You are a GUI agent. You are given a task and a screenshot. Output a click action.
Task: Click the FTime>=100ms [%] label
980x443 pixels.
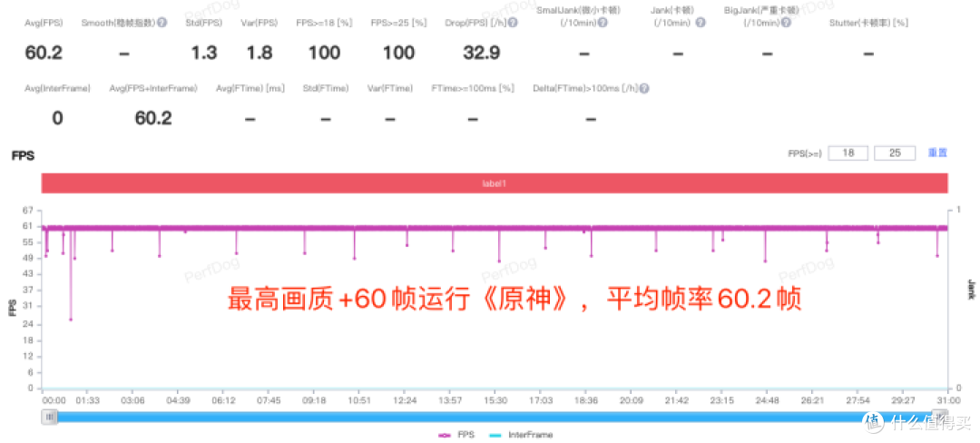tap(473, 89)
